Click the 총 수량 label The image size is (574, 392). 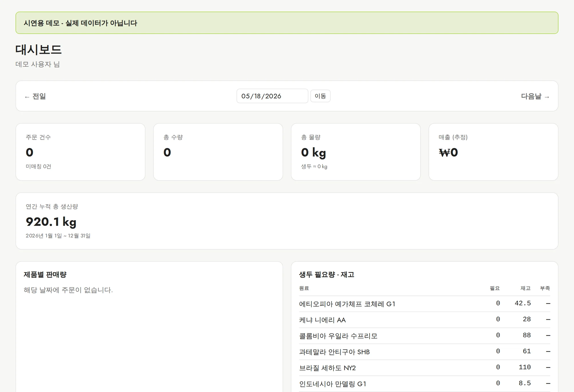[173, 137]
